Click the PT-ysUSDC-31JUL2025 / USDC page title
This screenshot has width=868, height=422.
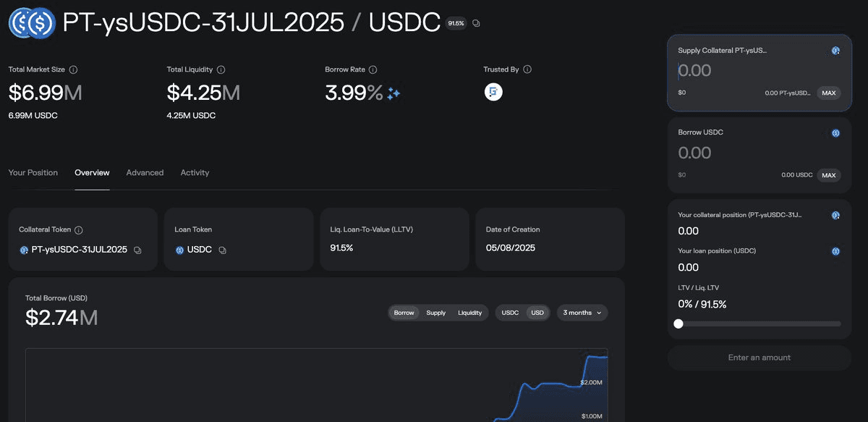[x=252, y=23]
